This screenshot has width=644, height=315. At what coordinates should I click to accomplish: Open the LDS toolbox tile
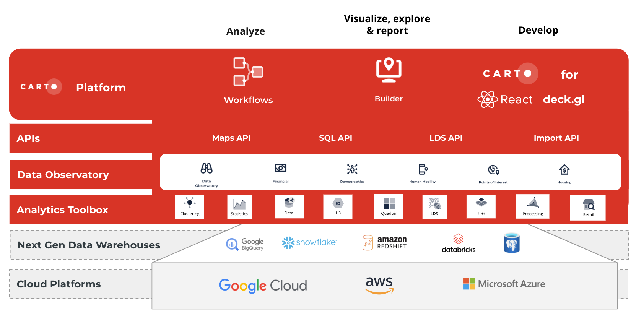[434, 207]
